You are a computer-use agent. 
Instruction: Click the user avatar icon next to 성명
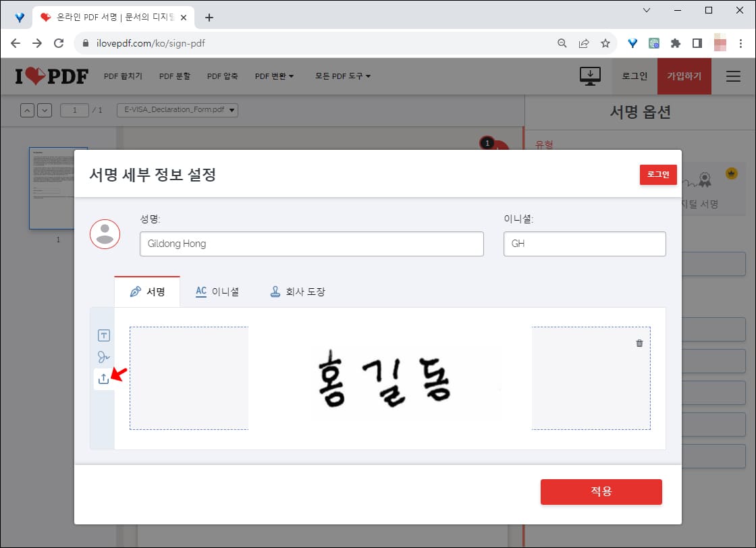[x=105, y=233]
